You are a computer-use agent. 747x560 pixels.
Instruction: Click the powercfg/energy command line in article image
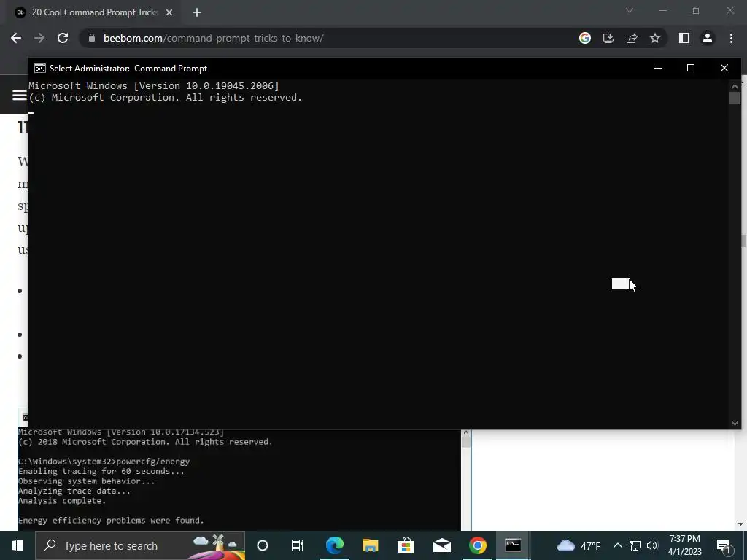(x=104, y=462)
